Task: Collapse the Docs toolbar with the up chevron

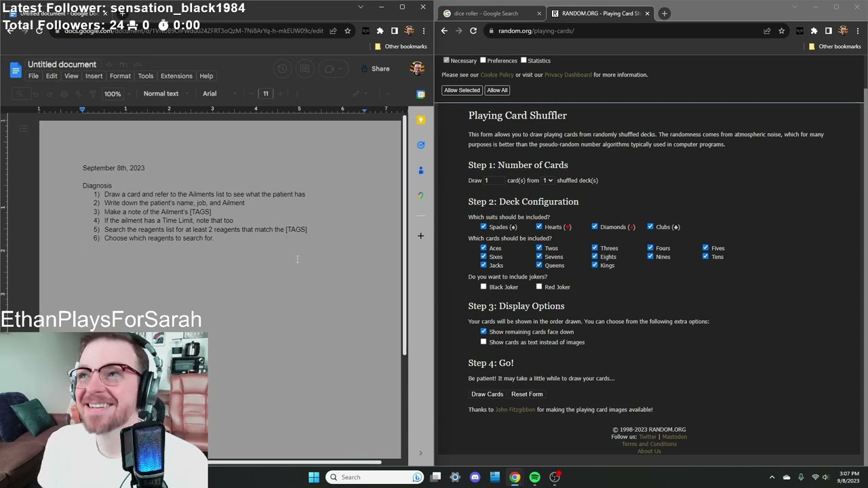Action: (389, 94)
